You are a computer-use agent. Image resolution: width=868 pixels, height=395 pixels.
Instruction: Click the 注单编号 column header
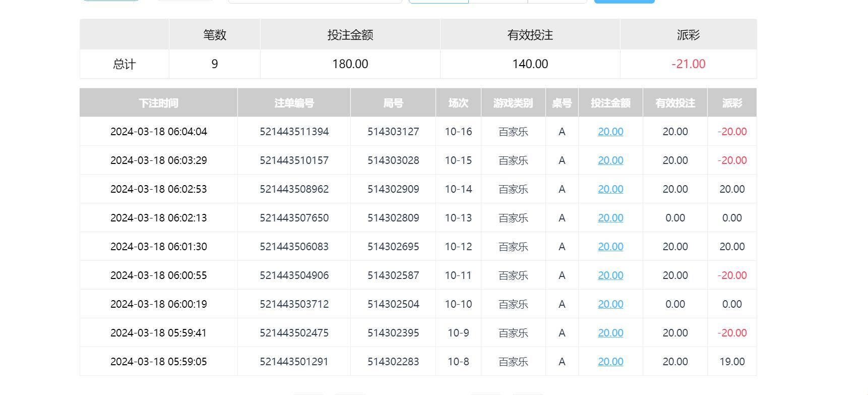point(294,103)
